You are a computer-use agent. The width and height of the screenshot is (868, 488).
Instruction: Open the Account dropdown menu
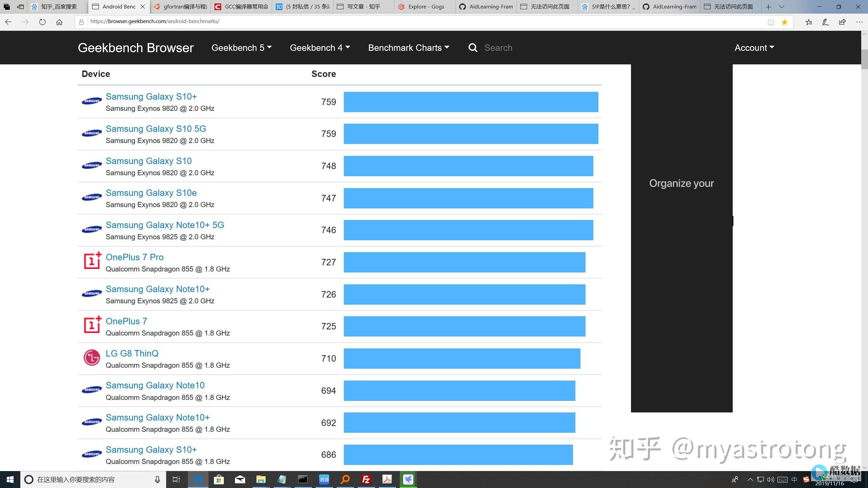pyautogui.click(x=754, y=48)
